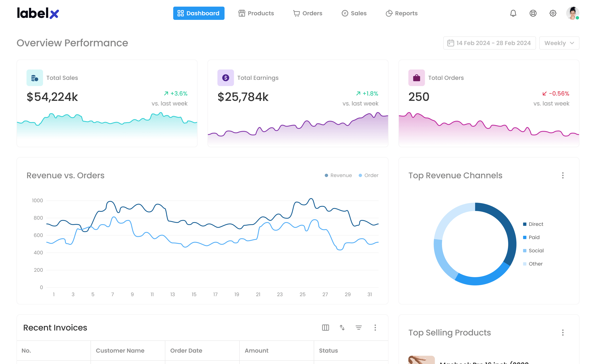Click the Total Orders pink sparkline
The width and height of the screenshot is (596, 364).
(x=489, y=129)
